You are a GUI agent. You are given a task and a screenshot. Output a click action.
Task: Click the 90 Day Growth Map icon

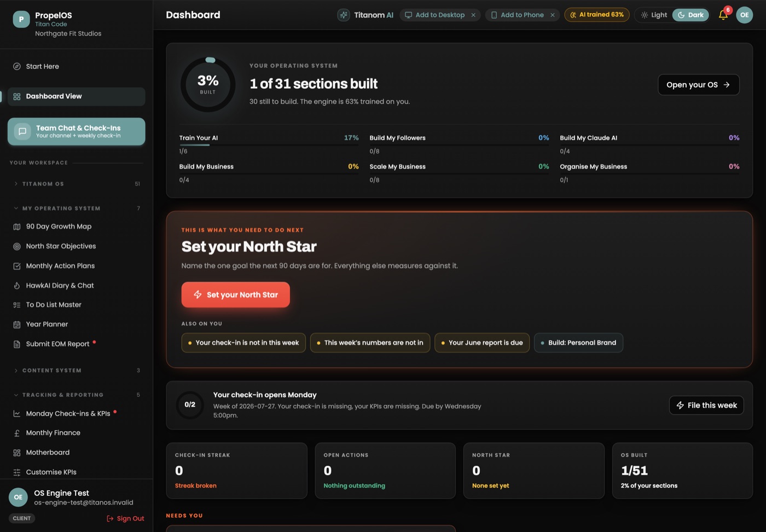coord(17,227)
